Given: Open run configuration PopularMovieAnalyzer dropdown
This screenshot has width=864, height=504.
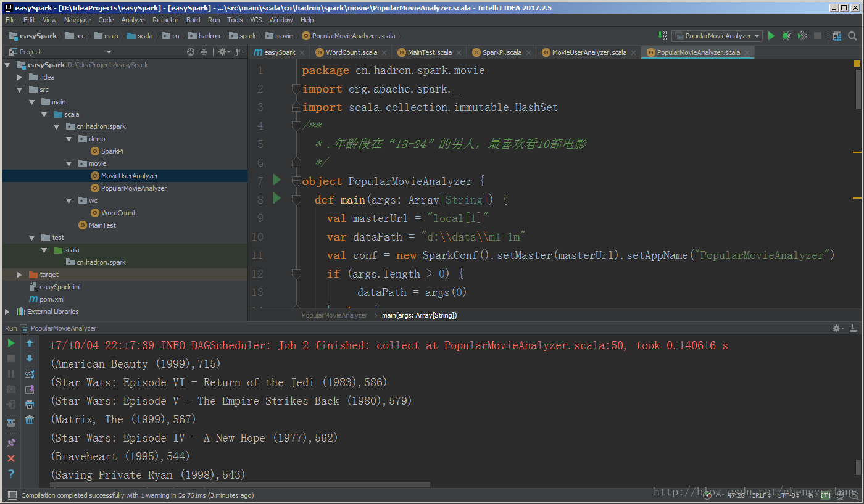Looking at the screenshot, I should pos(717,36).
